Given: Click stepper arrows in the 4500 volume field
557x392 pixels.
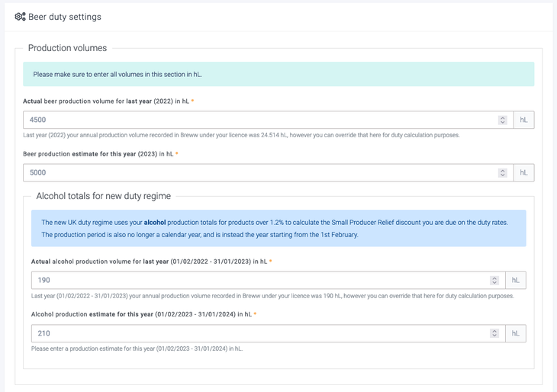Looking at the screenshot, I should coord(502,120).
